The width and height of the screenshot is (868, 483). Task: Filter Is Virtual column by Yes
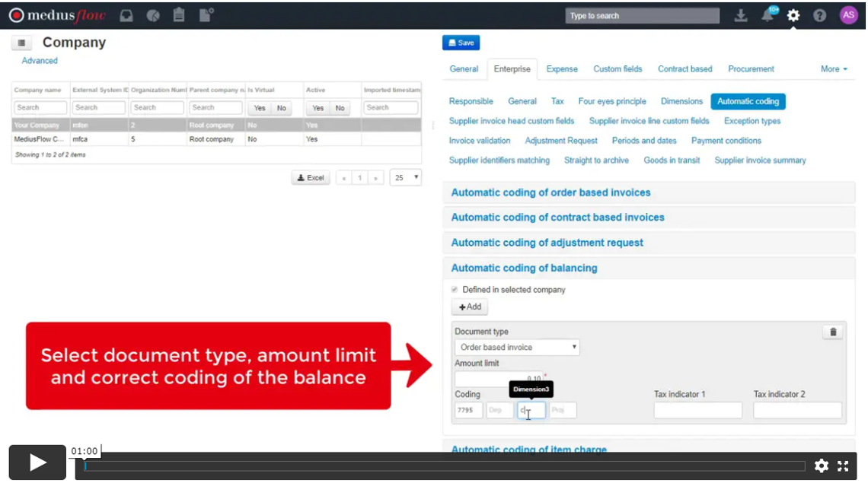point(260,108)
